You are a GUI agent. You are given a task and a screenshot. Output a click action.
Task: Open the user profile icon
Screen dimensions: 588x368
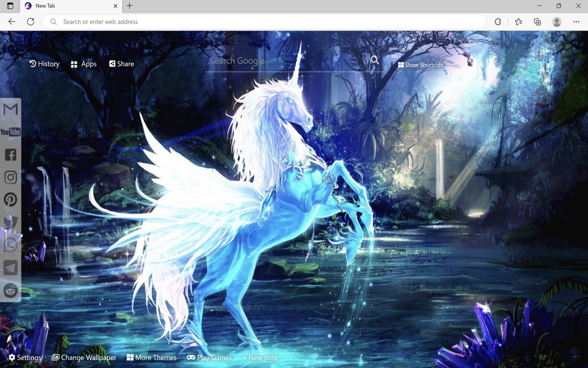(x=557, y=22)
